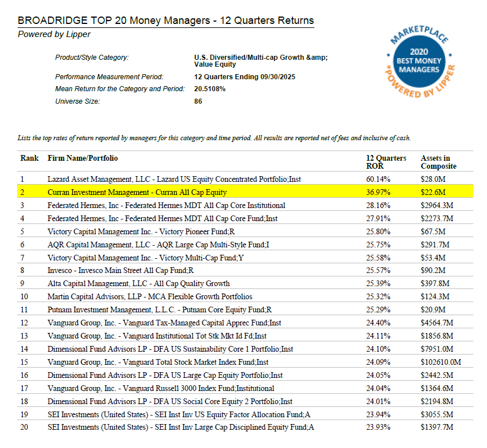Click the 25.32% return value

(378, 296)
